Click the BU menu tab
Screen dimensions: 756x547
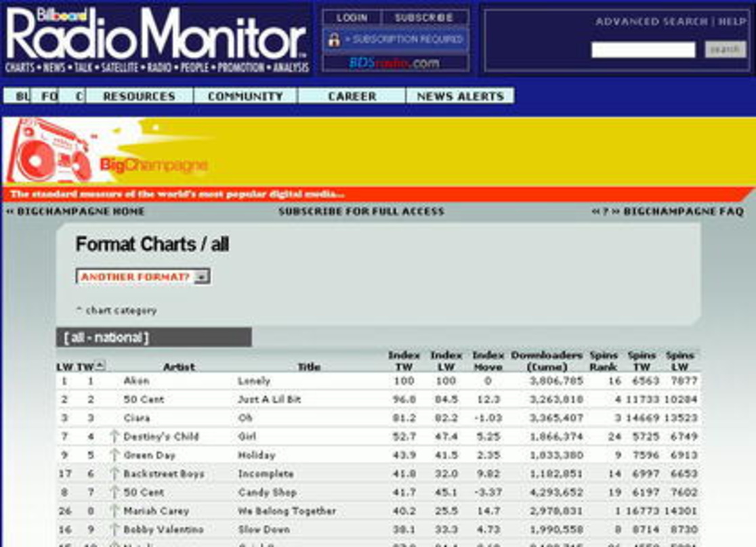pos(17,96)
